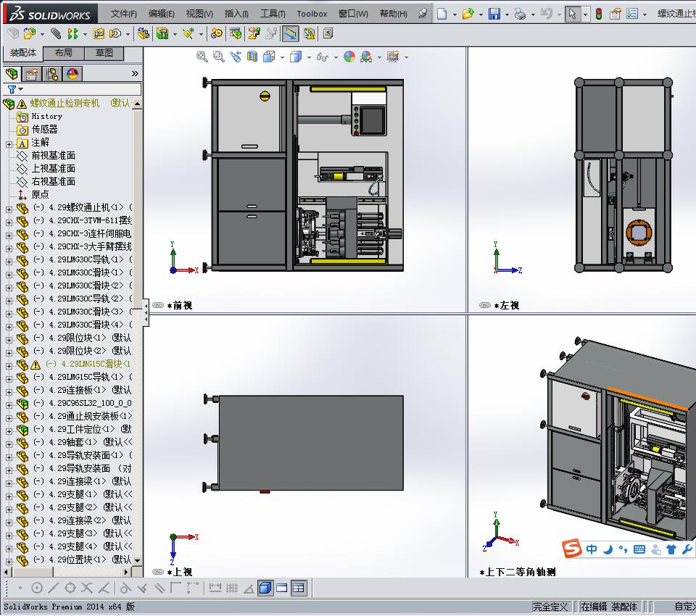Click the feature tree filter input field
Viewport: 696px width, 616px height.
pos(72,89)
